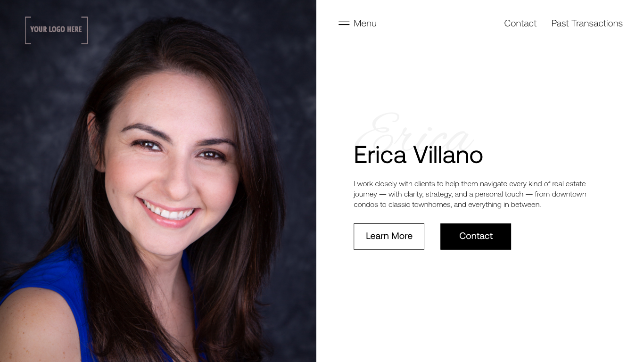The width and height of the screenshot is (644, 362).
Task: Click the intro line starting "I work closely"
Action: click(x=470, y=184)
